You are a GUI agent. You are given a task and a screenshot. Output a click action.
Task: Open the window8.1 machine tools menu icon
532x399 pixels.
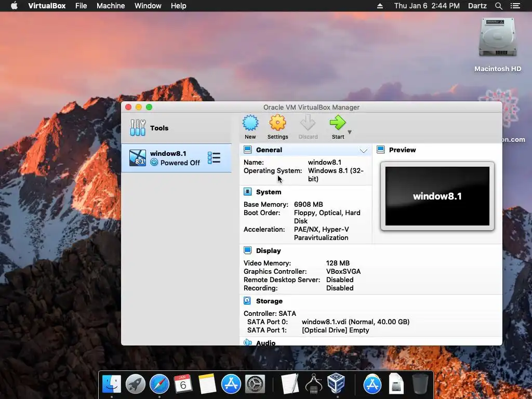[214, 158]
